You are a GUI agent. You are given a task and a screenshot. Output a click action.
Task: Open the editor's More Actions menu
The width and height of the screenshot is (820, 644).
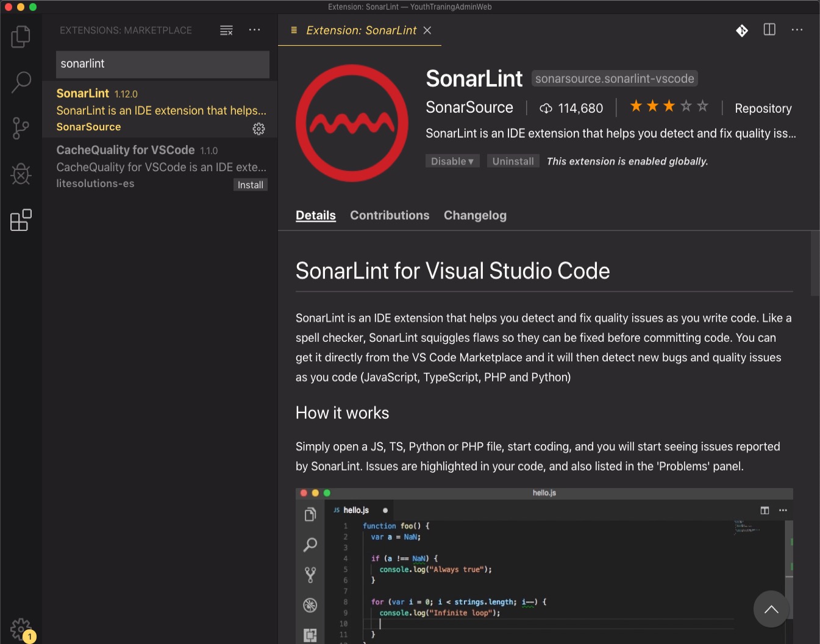coord(797,29)
